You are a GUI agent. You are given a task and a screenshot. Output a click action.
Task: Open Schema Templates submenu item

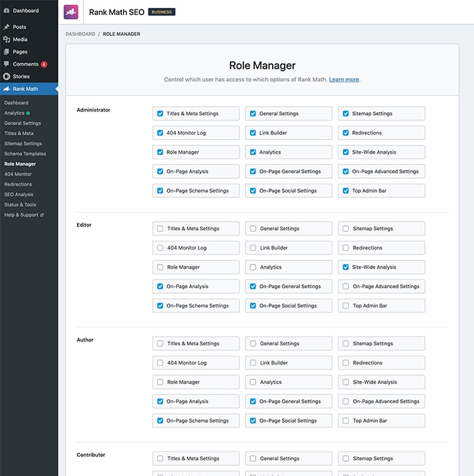25,154
